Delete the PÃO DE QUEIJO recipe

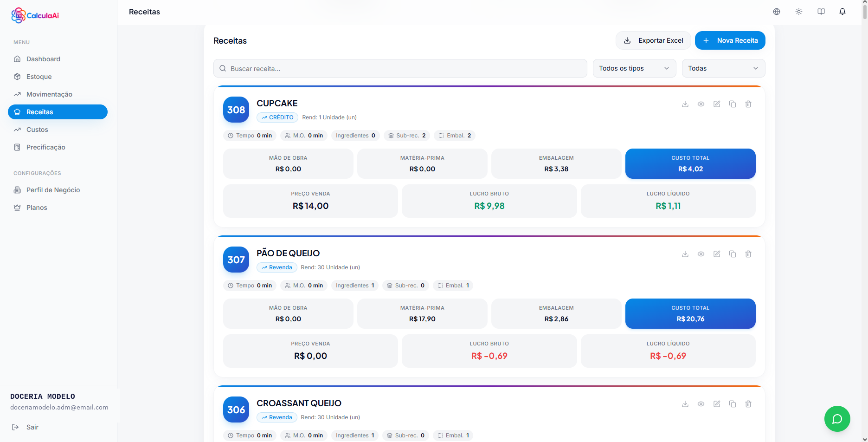pos(748,254)
